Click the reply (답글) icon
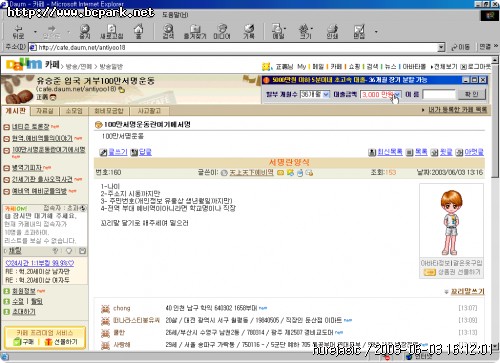Screen dimensions: 500x363 [x=134, y=152]
